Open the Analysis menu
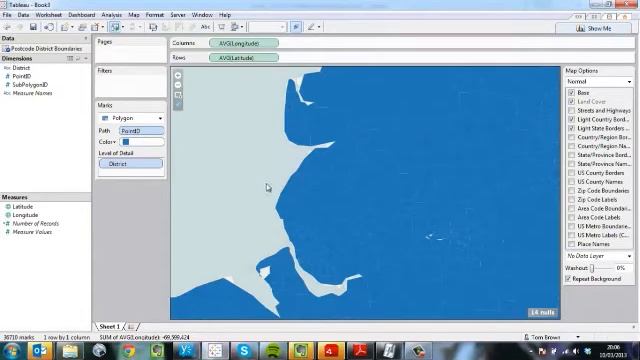Image resolution: width=640 pixels, height=360 pixels. click(111, 15)
